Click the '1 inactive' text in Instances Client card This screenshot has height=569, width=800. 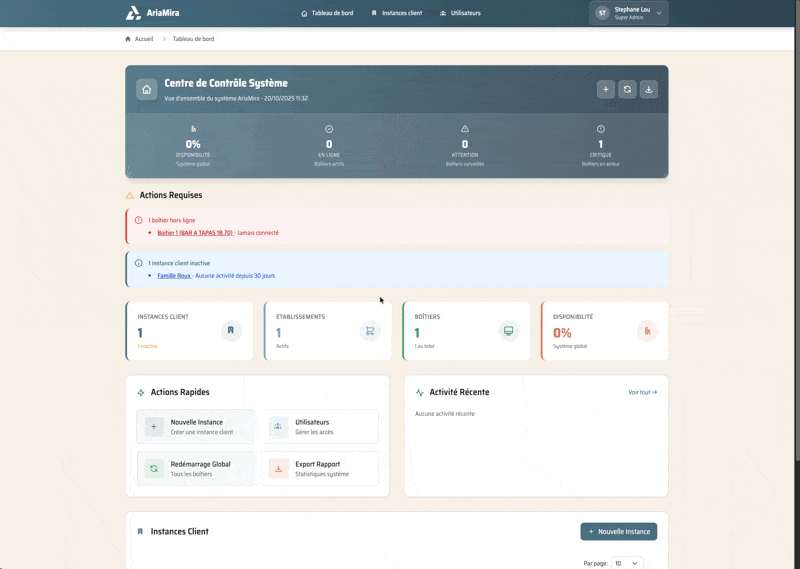point(147,346)
